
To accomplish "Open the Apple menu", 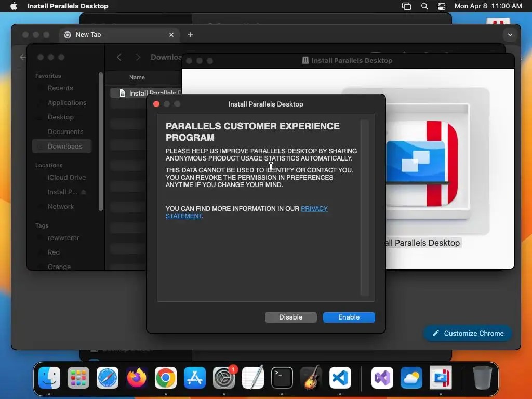I will 14,6.
